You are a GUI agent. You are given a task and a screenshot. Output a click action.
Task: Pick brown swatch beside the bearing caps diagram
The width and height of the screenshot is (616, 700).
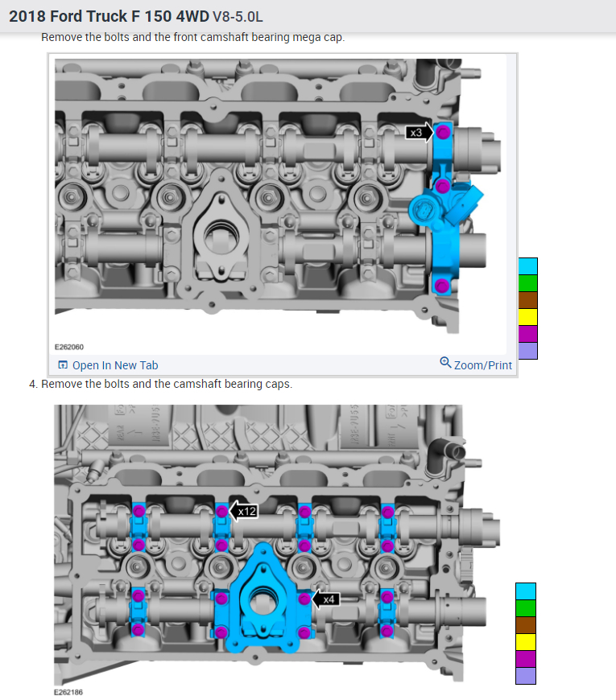pos(526,625)
